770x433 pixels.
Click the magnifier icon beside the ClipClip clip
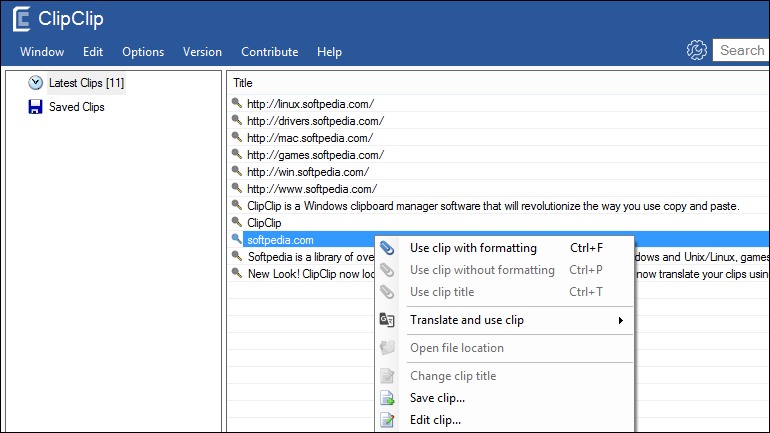(x=237, y=222)
